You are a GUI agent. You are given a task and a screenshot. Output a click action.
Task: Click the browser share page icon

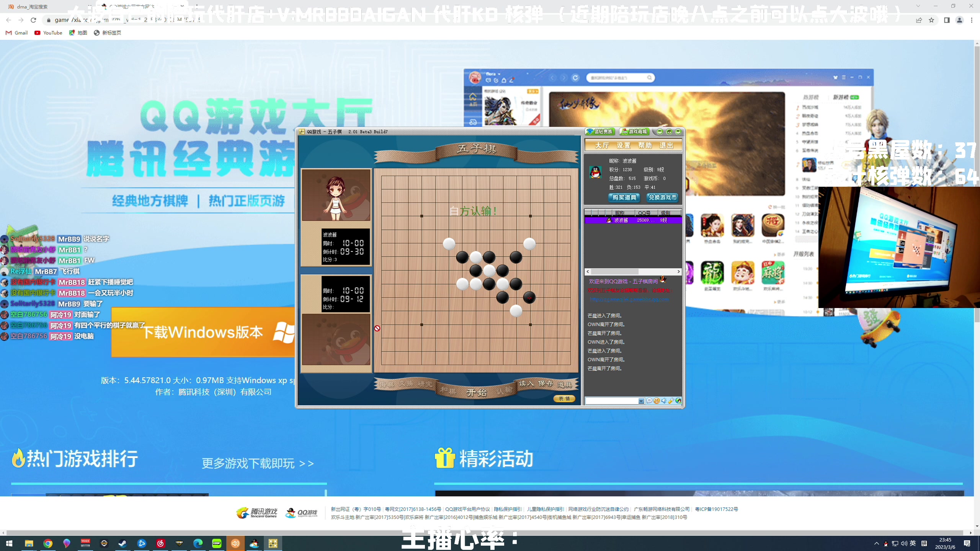click(919, 20)
